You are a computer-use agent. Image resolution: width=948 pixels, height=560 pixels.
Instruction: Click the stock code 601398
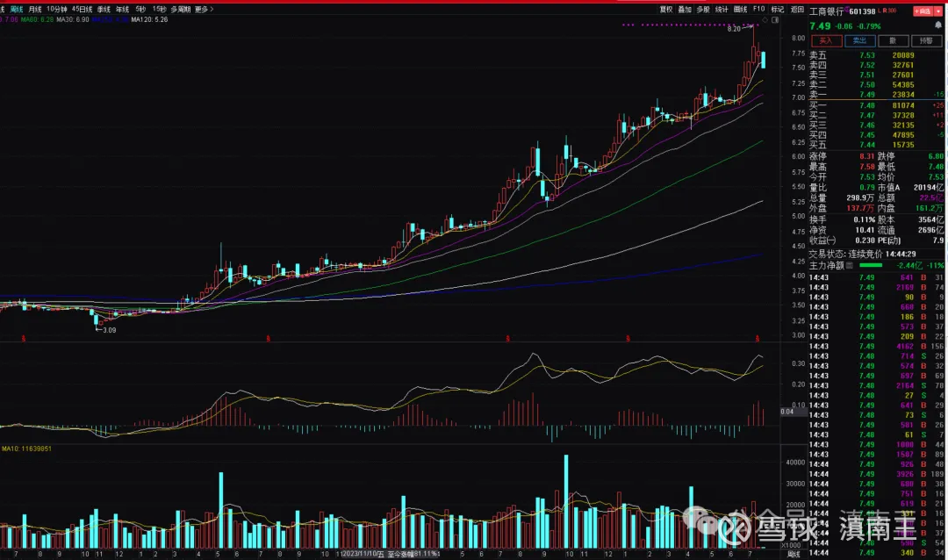[862, 11]
